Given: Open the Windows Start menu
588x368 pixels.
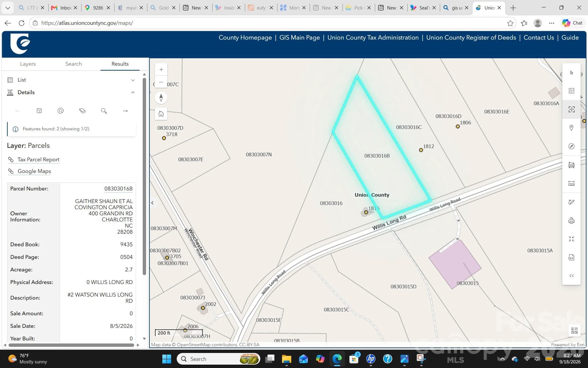Looking at the screenshot, I should pyautogui.click(x=167, y=359).
